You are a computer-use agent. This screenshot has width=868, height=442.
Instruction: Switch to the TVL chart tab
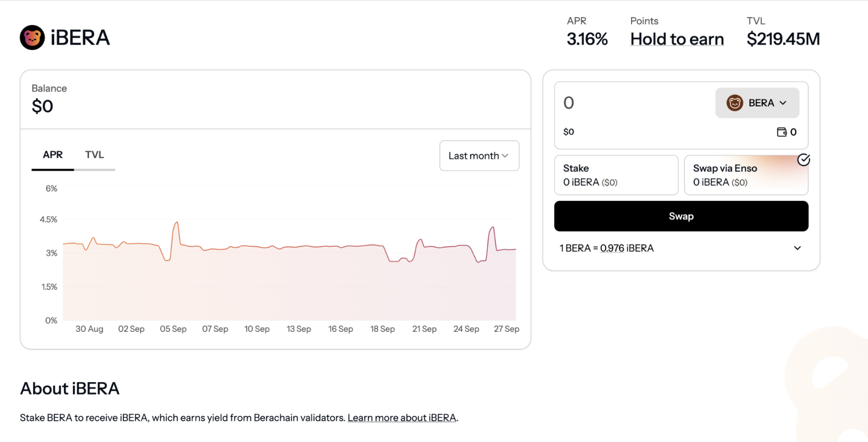(x=94, y=155)
